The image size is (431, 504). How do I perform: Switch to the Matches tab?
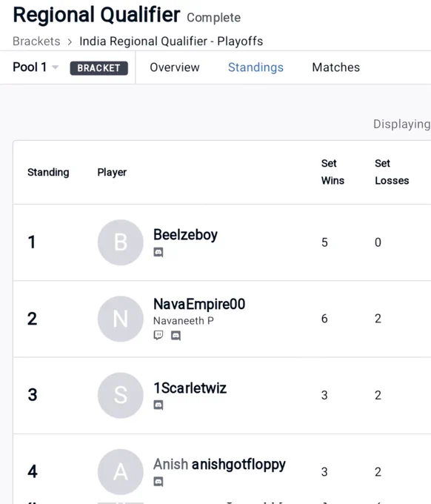pyautogui.click(x=336, y=67)
